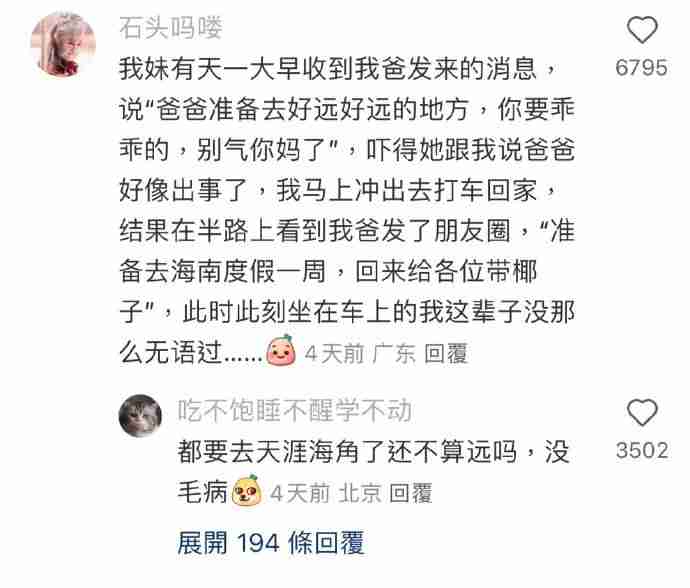The height and width of the screenshot is (588, 690).
Task: Tap the username 吃不饱睡不醒学不动
Action: [294, 411]
